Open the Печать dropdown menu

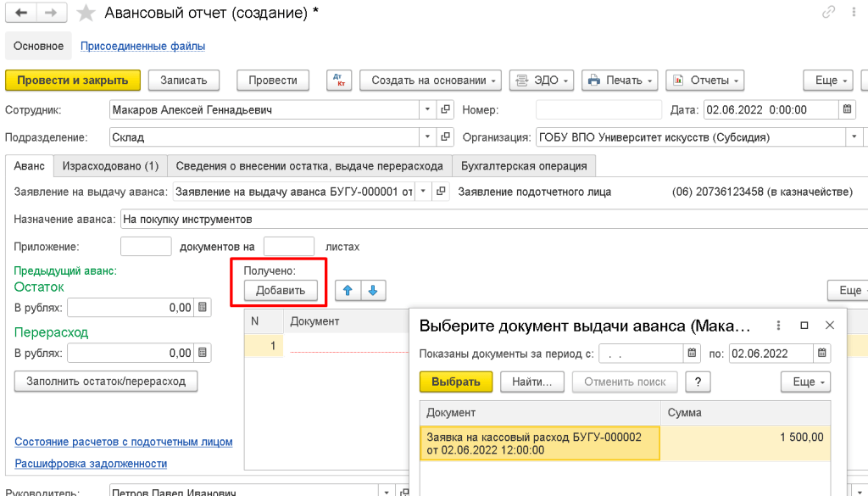(x=620, y=80)
